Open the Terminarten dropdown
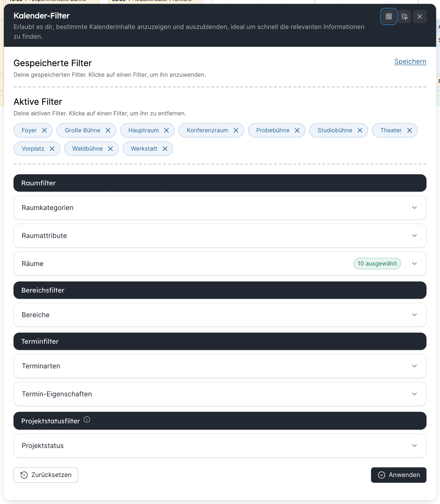 [x=220, y=366]
